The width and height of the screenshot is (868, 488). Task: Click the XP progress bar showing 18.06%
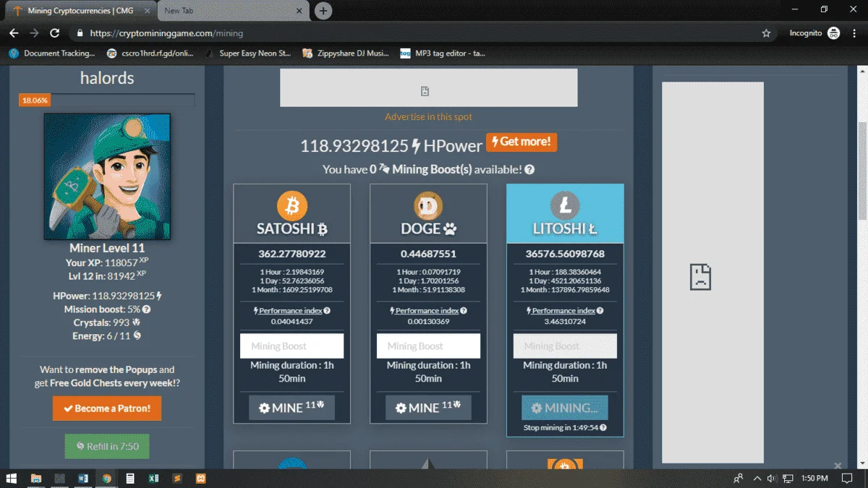point(107,100)
